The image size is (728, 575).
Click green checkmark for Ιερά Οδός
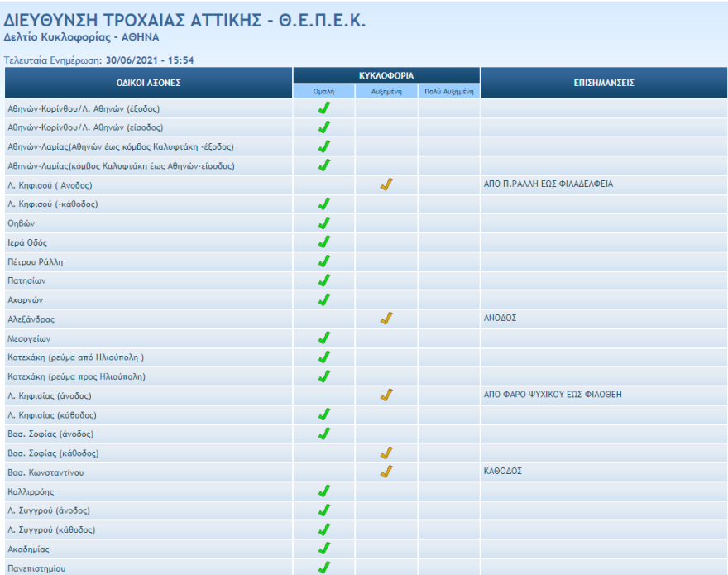point(324,242)
